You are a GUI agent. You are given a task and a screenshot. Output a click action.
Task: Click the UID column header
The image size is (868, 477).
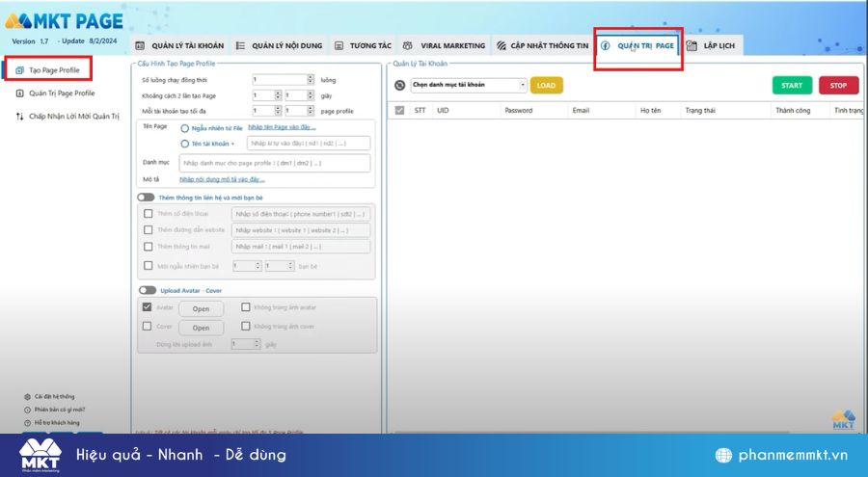[x=443, y=111]
